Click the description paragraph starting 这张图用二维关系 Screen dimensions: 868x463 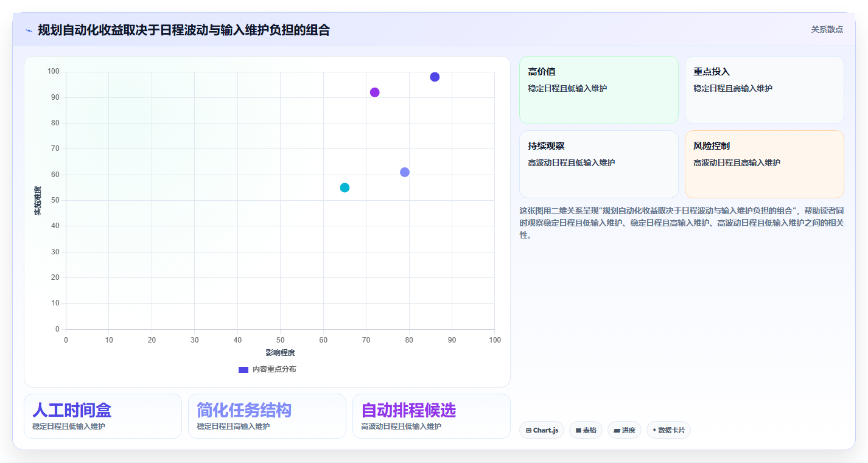point(681,223)
